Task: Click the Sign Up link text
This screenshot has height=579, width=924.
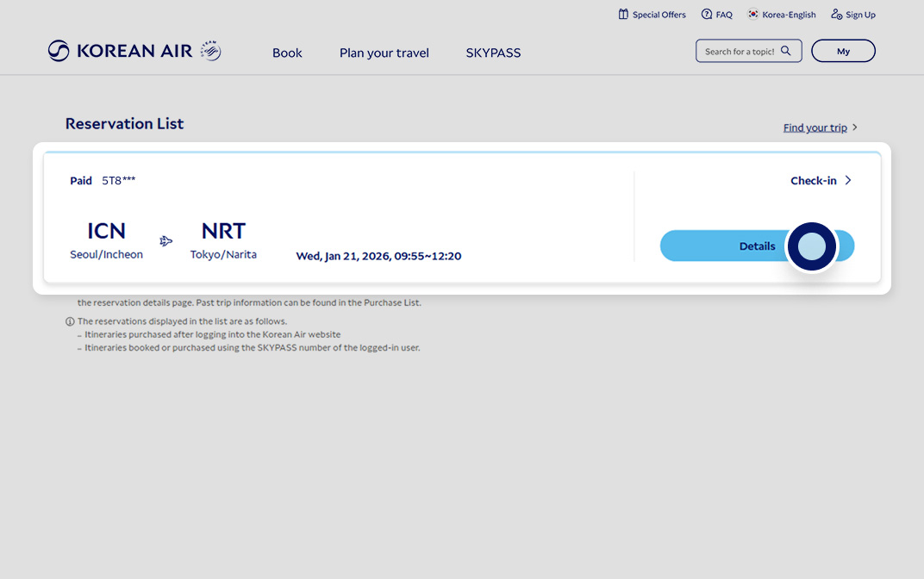Action: point(860,15)
